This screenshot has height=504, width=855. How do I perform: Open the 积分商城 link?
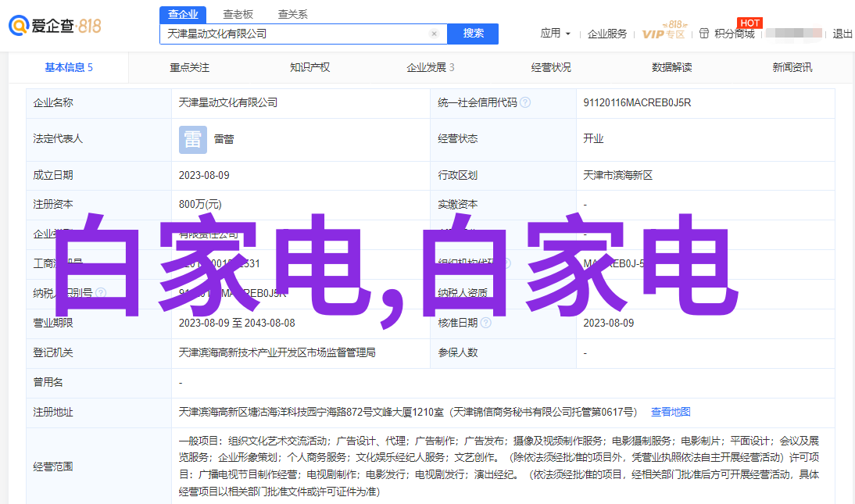click(x=735, y=34)
